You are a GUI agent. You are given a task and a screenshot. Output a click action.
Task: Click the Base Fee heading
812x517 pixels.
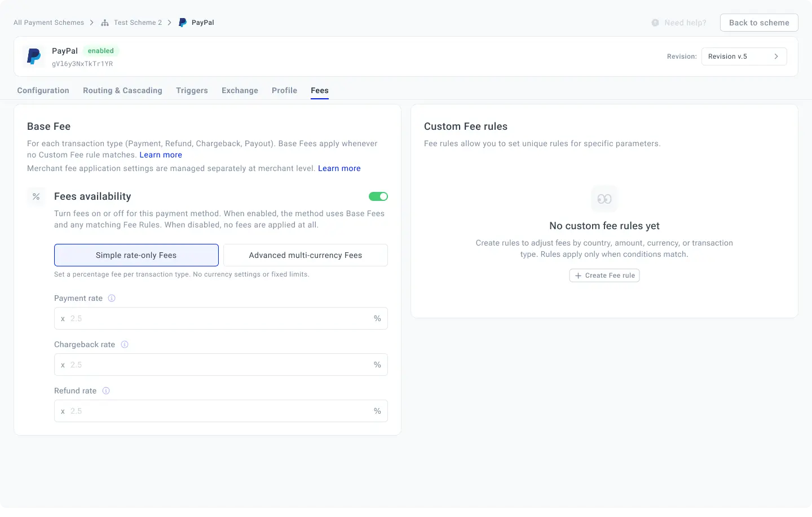tap(49, 126)
